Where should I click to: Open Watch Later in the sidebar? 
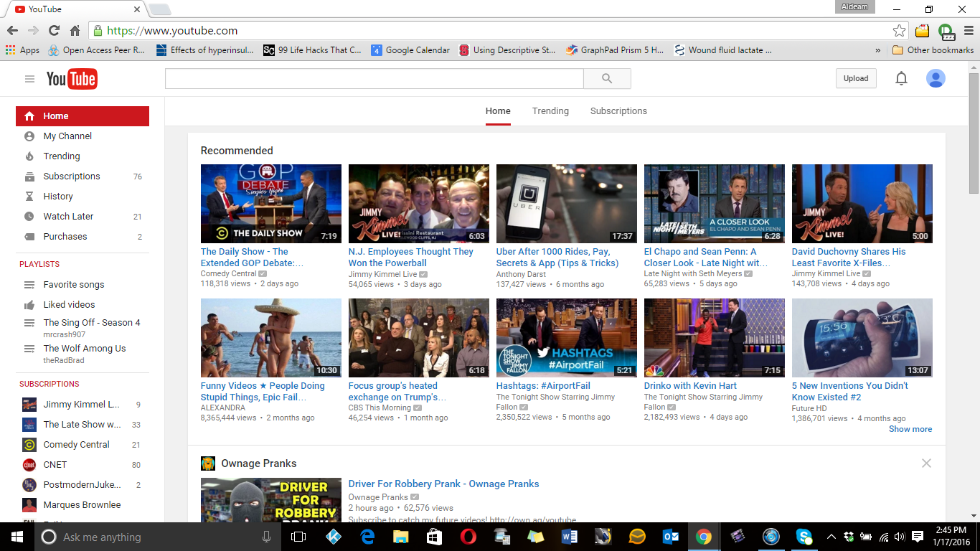(68, 217)
